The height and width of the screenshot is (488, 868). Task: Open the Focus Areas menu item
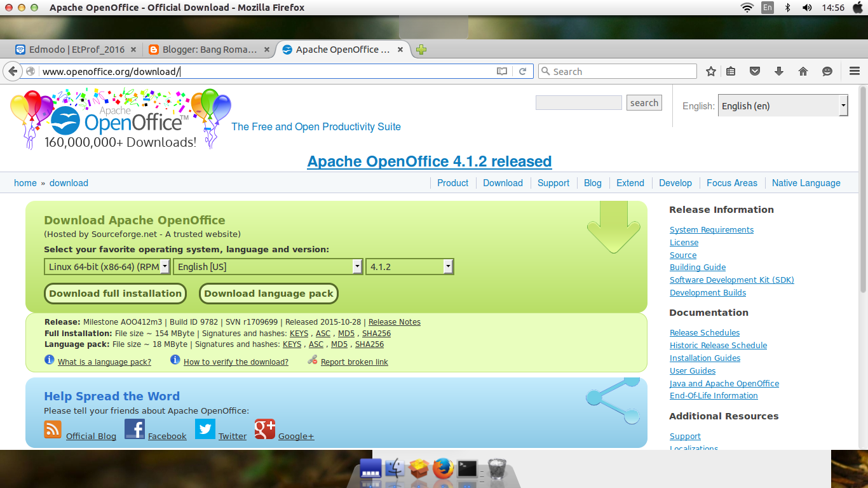[732, 183]
